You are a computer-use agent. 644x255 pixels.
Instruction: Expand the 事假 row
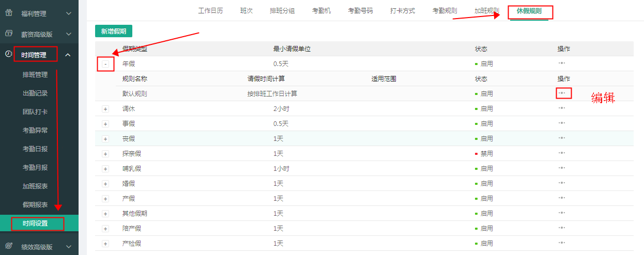(105, 124)
